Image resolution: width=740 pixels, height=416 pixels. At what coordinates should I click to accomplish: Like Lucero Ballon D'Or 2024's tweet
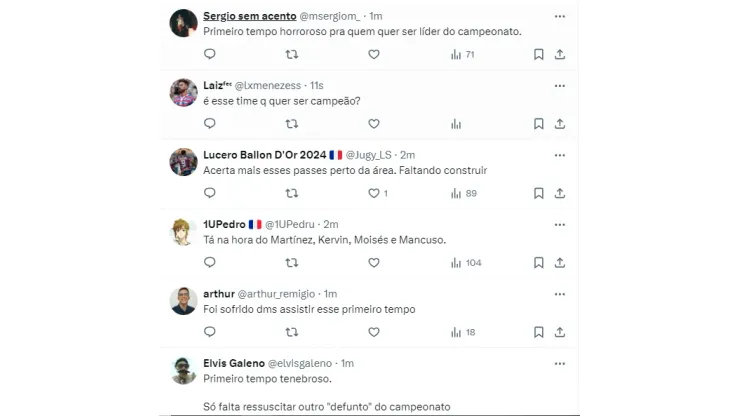click(x=374, y=193)
